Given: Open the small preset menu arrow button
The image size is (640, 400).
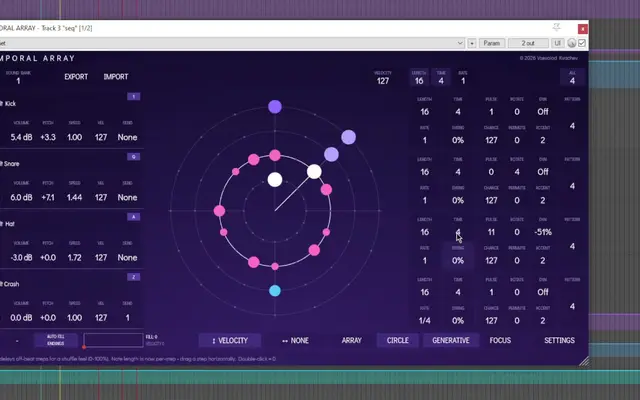Looking at the screenshot, I should [x=472, y=43].
